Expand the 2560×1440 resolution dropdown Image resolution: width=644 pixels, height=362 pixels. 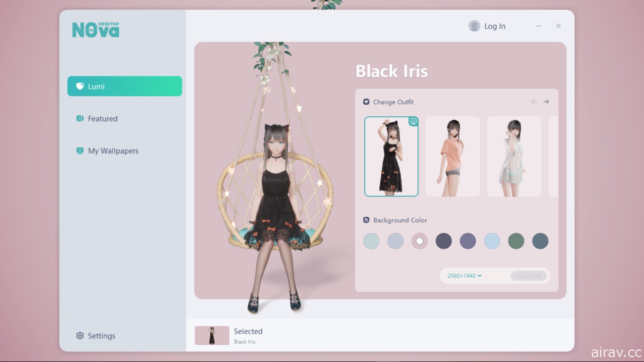click(x=464, y=276)
